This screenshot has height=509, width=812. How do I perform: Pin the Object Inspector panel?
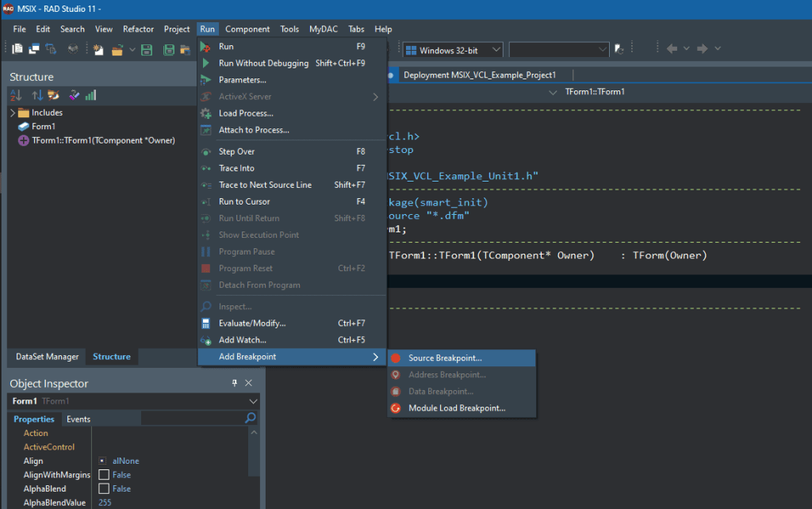point(235,383)
